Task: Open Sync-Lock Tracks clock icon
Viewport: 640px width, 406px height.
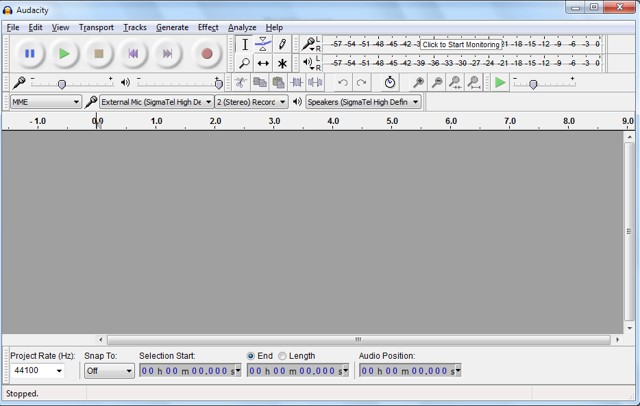Action: [x=390, y=83]
